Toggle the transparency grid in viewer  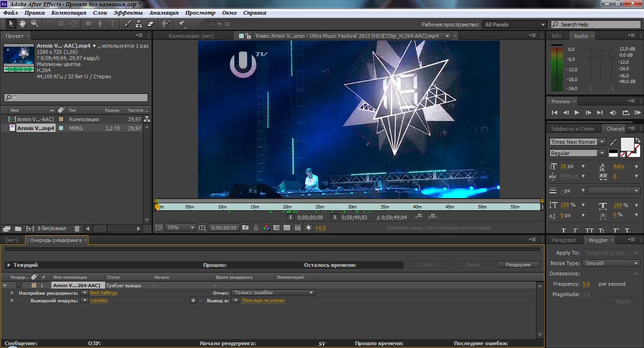point(287,227)
